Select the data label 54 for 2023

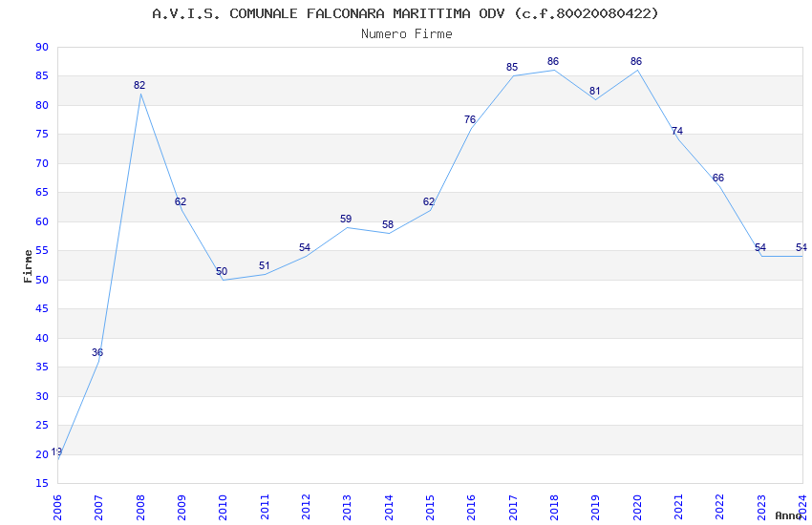pyautogui.click(x=760, y=248)
